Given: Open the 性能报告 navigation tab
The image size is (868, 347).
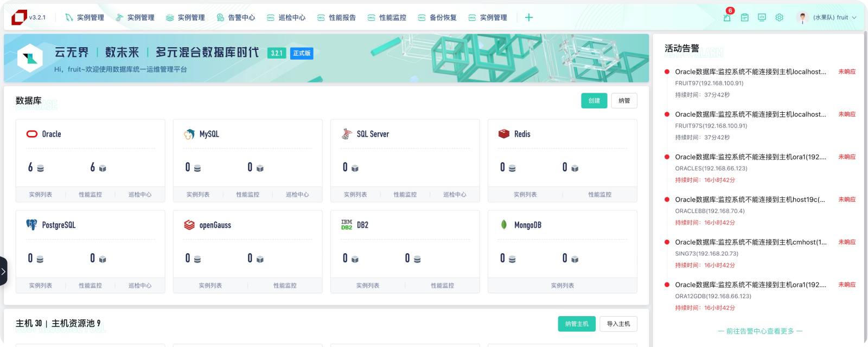Looking at the screenshot, I should click(336, 17).
